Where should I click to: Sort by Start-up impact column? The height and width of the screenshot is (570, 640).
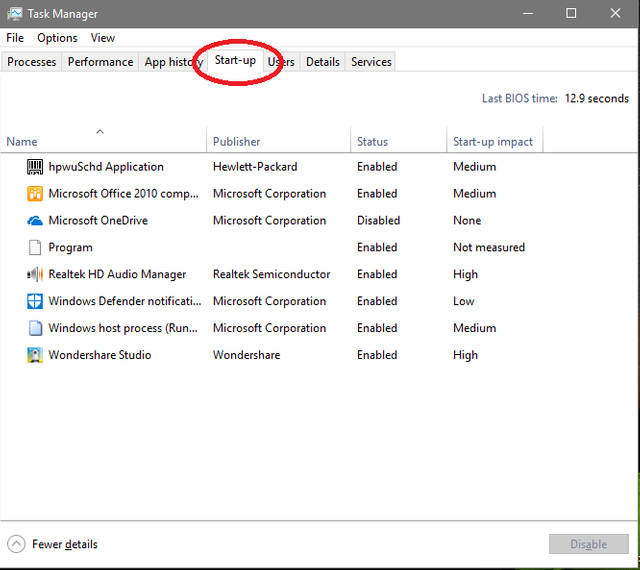[493, 142]
